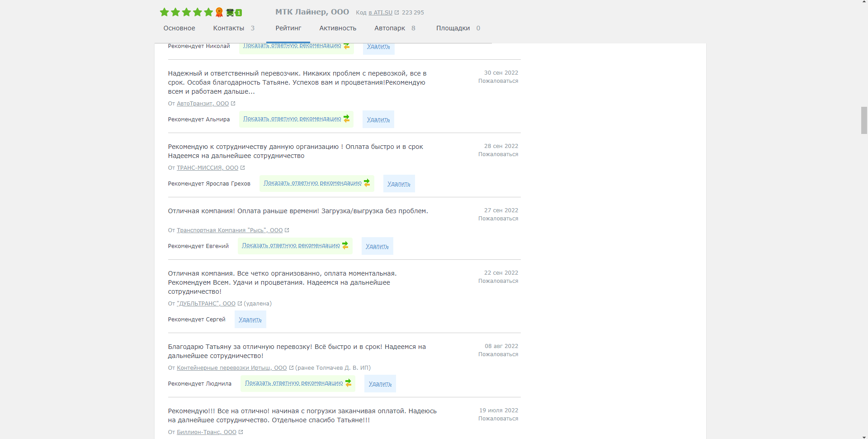Report the 19 июля 2022 review

[498, 419]
